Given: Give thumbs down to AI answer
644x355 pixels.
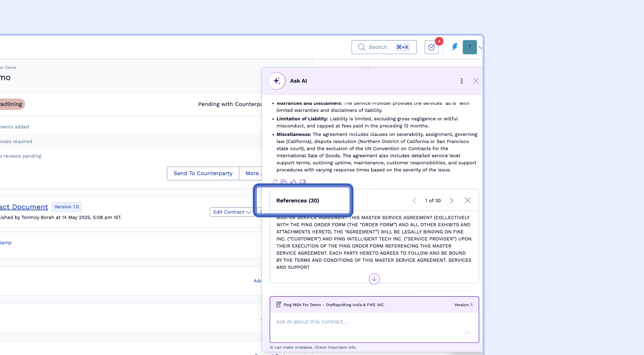Looking at the screenshot, I should pyautogui.click(x=303, y=182).
